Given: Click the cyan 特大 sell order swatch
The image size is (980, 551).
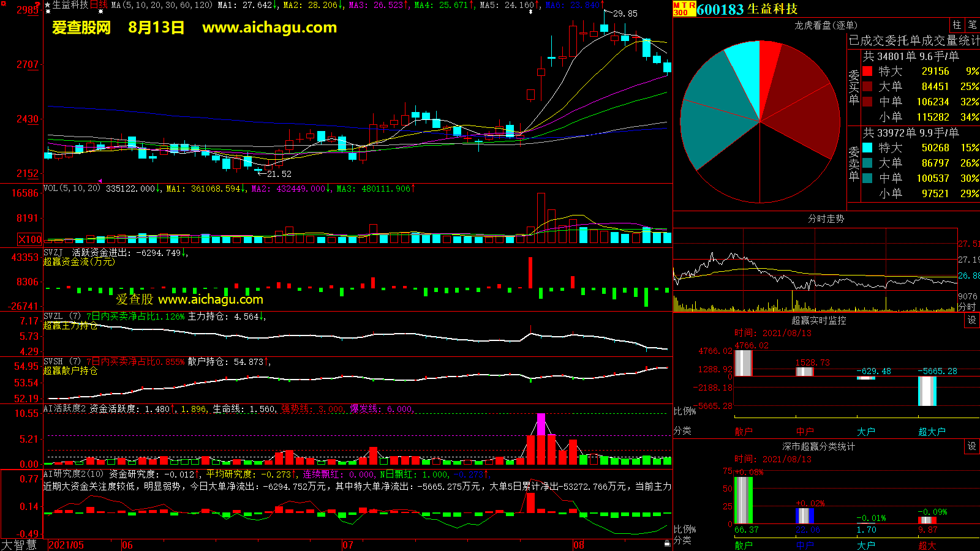Looking at the screenshot, I should 867,148.
